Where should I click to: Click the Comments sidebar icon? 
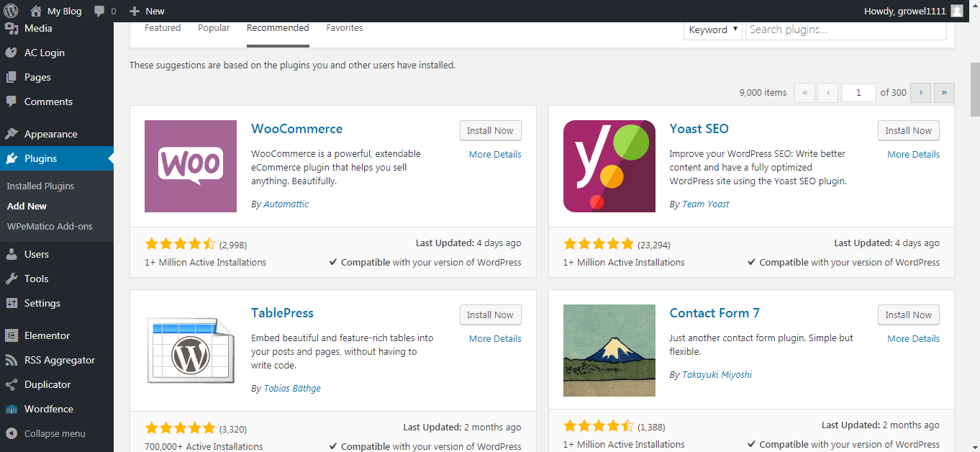(11, 101)
